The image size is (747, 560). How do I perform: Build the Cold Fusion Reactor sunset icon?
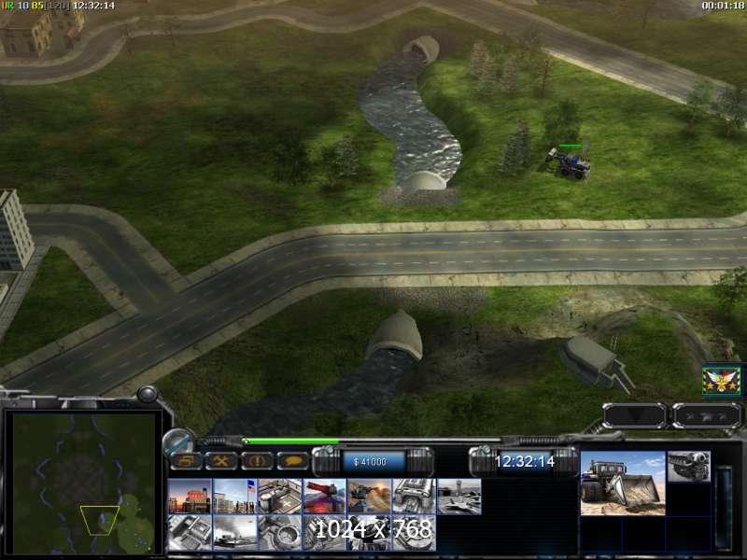[x=190, y=497]
